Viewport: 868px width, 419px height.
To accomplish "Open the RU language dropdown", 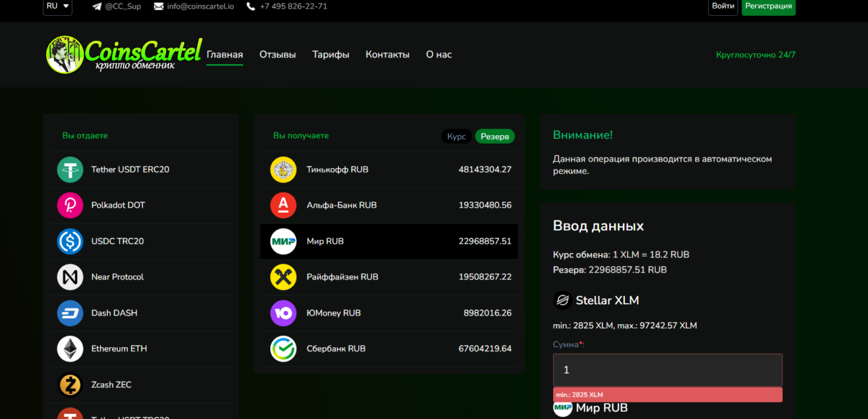I will [58, 7].
